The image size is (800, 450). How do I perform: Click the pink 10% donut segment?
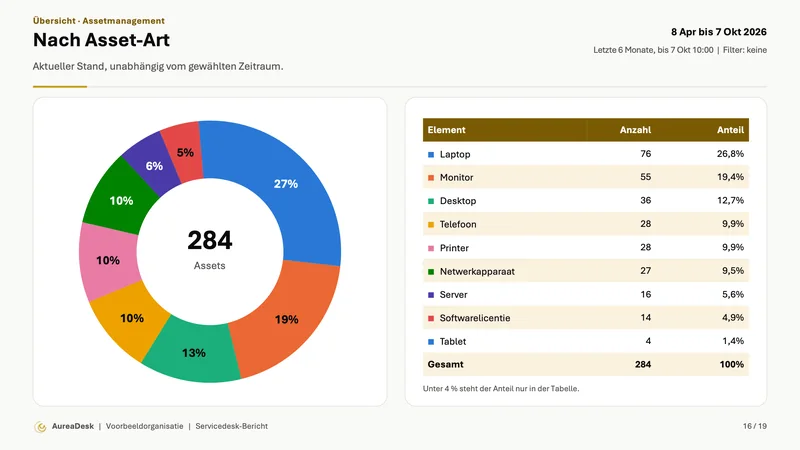tap(108, 261)
